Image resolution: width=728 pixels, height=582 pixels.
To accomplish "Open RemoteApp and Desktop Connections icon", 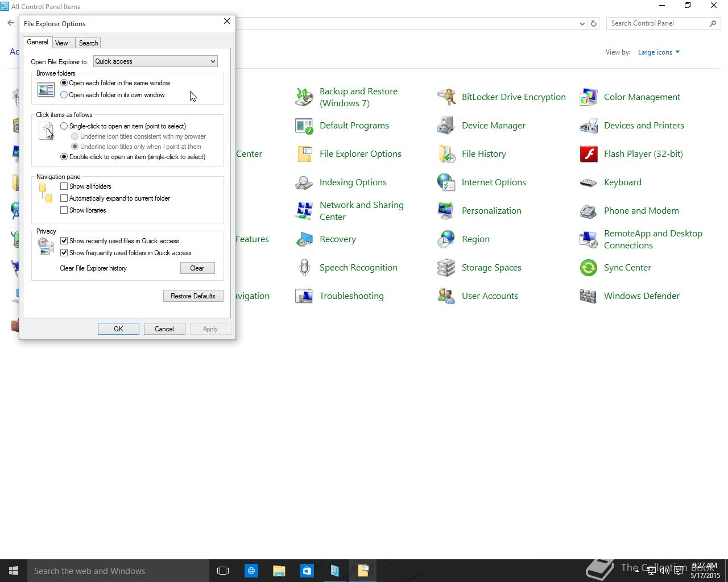I will [x=589, y=239].
